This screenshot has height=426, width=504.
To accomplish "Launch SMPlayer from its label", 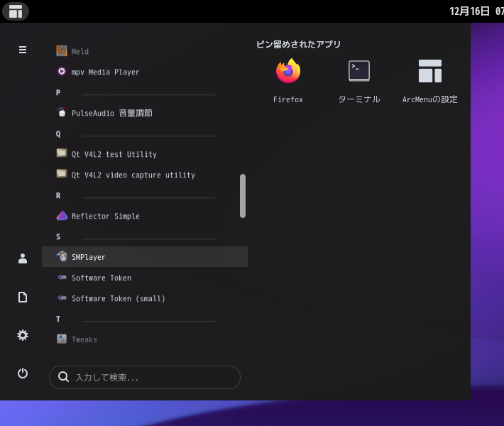I will [x=89, y=257].
